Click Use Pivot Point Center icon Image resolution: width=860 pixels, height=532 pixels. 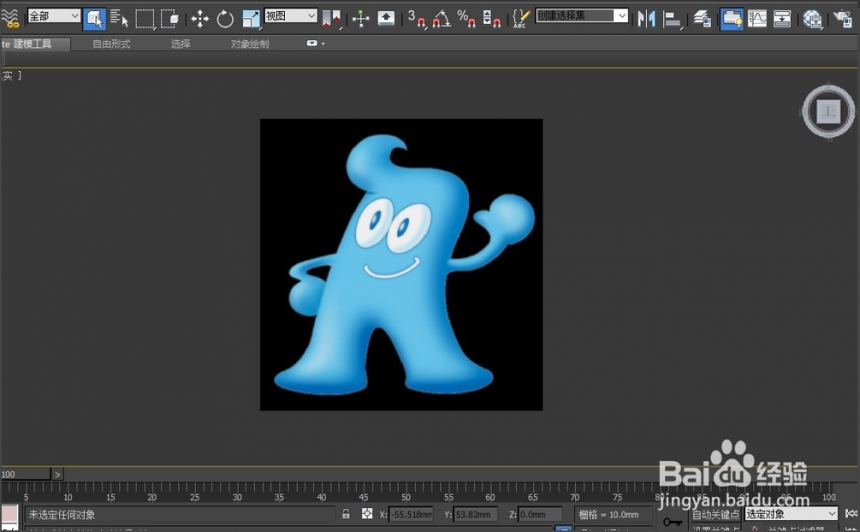[331, 19]
